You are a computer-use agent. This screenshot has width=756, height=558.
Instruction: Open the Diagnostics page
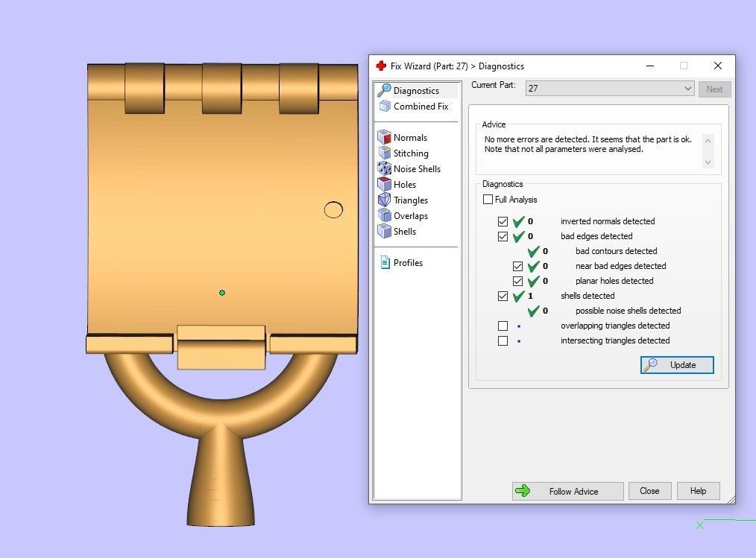[x=416, y=91]
